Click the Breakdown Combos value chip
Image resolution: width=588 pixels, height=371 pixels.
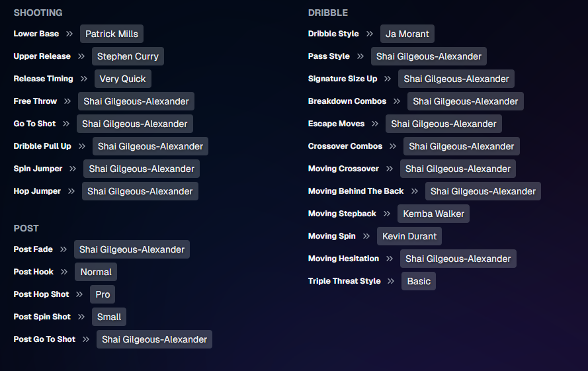click(466, 101)
